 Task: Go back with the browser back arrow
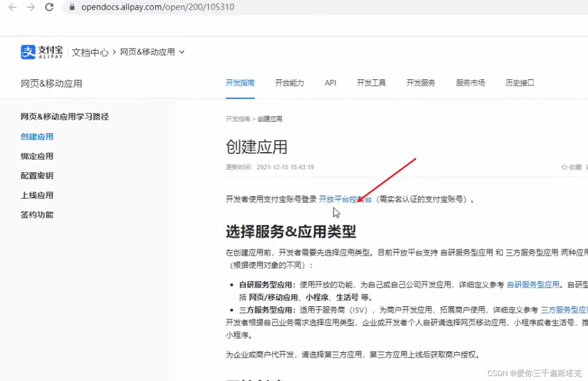13,7
